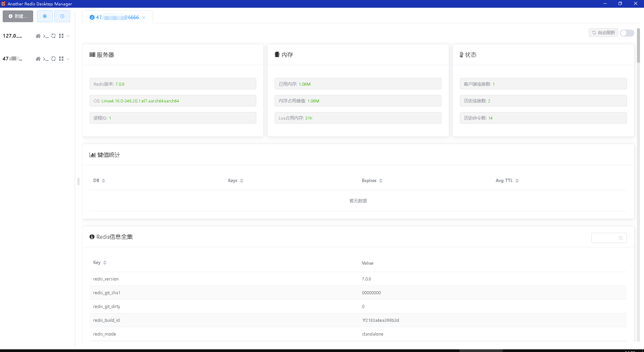
Task: Click the Redis信息全集 header
Action: [111, 237]
